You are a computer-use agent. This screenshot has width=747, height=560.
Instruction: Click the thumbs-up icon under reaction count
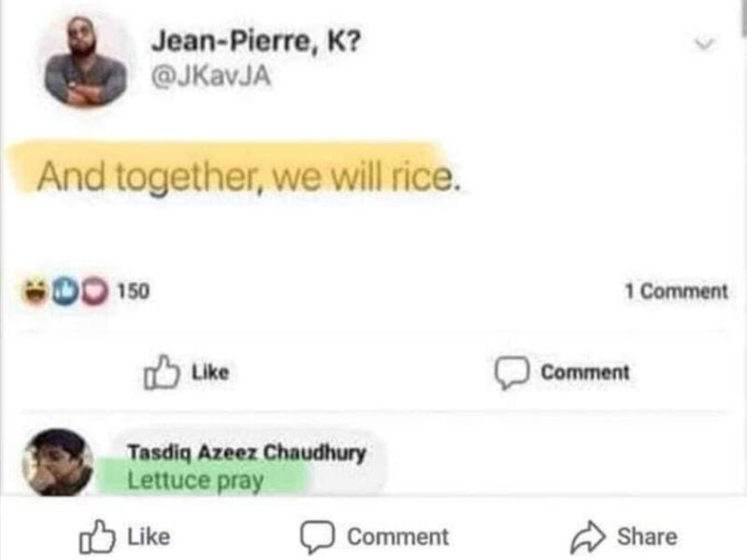coord(160,372)
